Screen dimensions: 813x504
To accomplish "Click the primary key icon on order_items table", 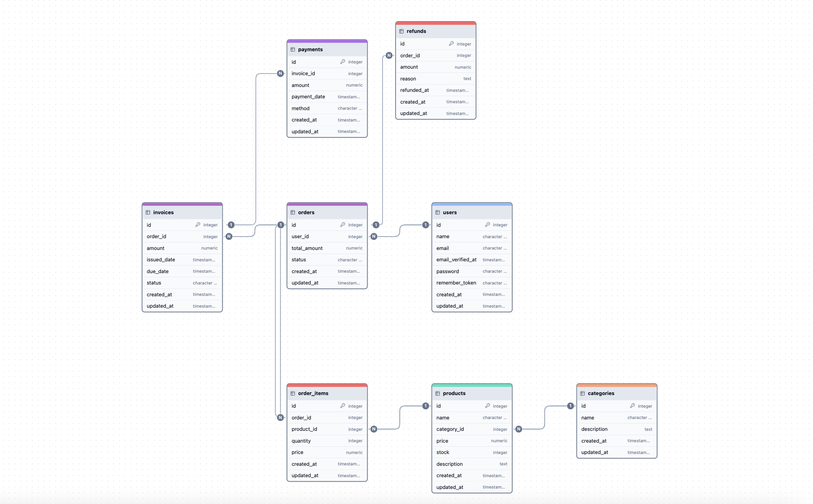I will 343,405.
